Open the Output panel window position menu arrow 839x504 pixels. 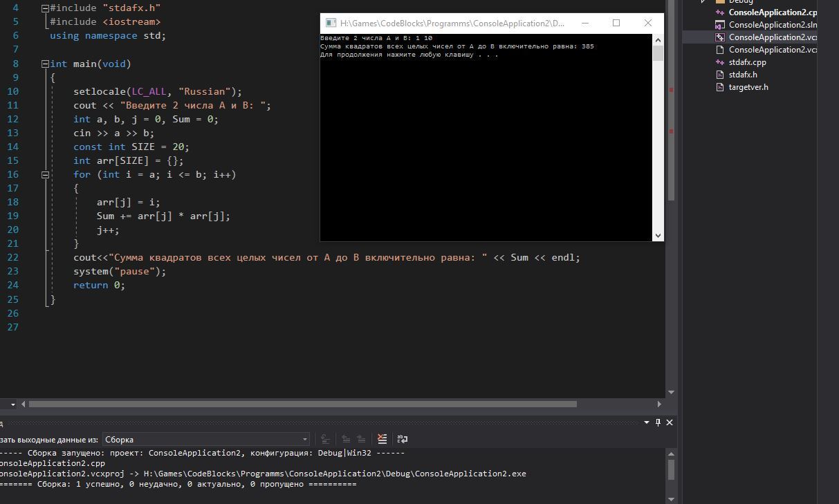[x=647, y=422]
